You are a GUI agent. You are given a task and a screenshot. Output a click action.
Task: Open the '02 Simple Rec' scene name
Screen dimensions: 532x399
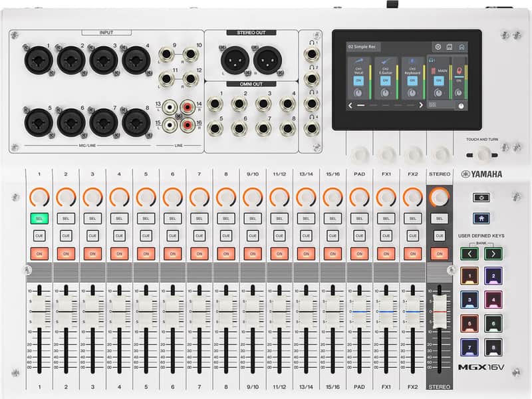click(x=362, y=47)
